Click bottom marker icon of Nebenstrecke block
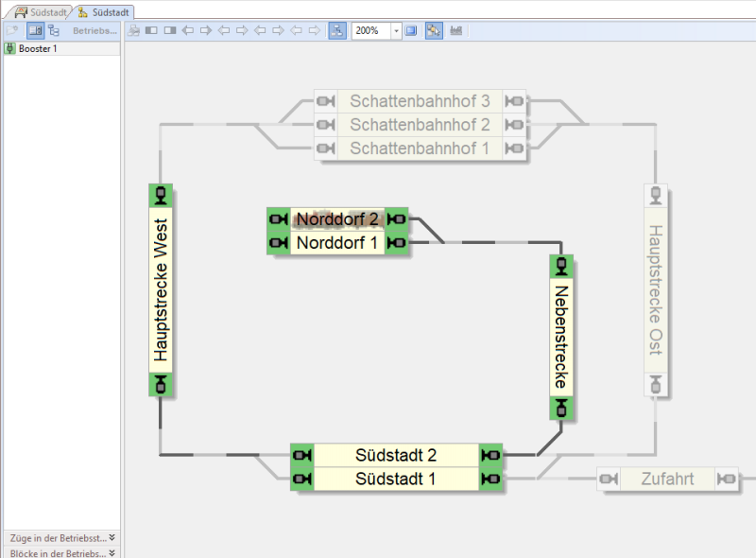This screenshot has height=558, width=756. [562, 407]
